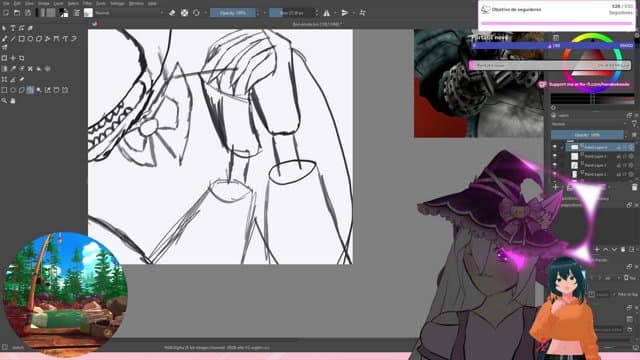Click the New Document toolbar icon

coord(6,13)
